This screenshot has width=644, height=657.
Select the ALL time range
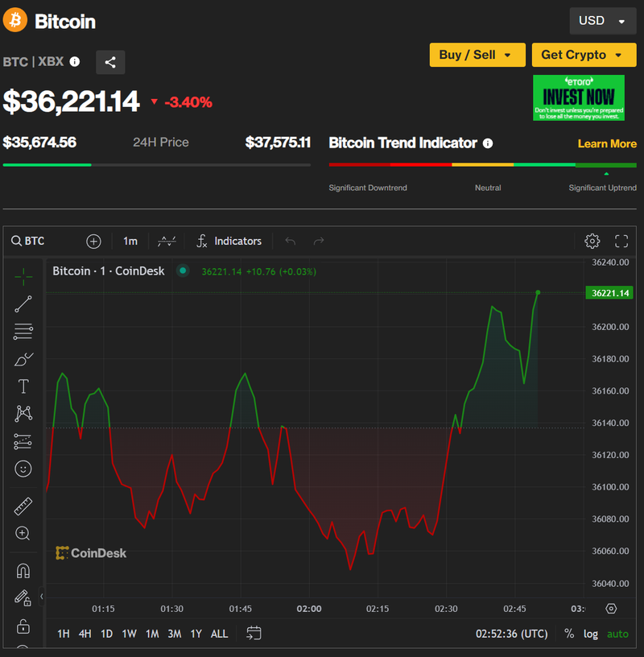click(x=219, y=634)
